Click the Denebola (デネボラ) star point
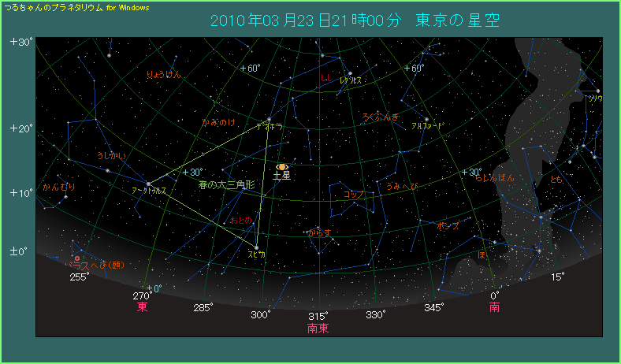 pos(270,119)
